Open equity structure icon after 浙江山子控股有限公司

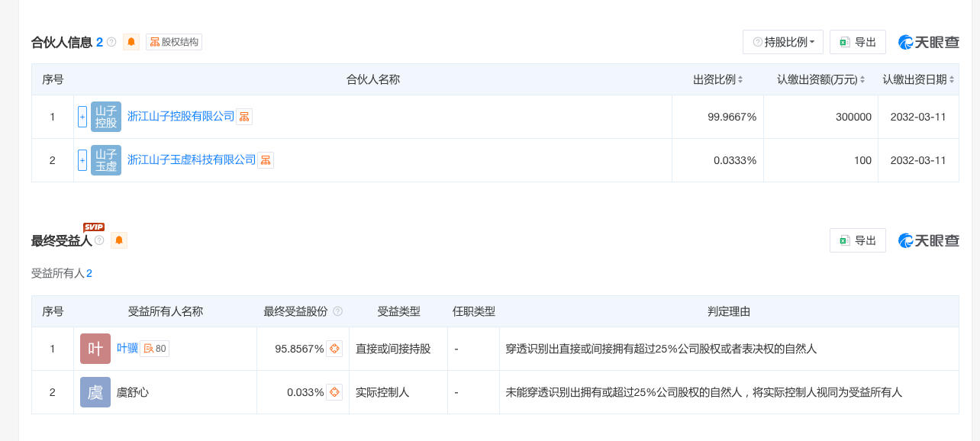point(244,117)
